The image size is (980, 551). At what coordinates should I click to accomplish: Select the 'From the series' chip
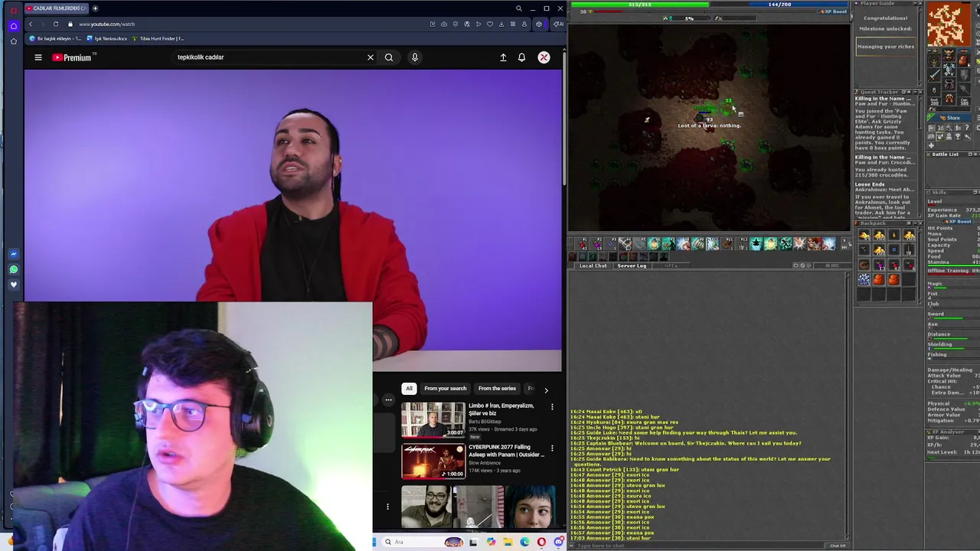[x=497, y=389]
